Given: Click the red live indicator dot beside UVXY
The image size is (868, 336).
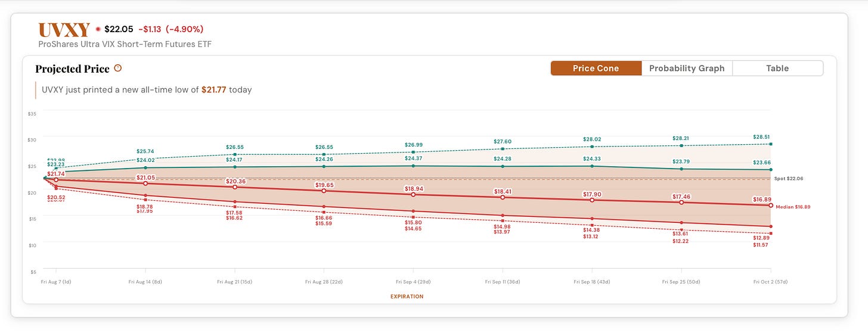Looking at the screenshot, I should coord(98,29).
